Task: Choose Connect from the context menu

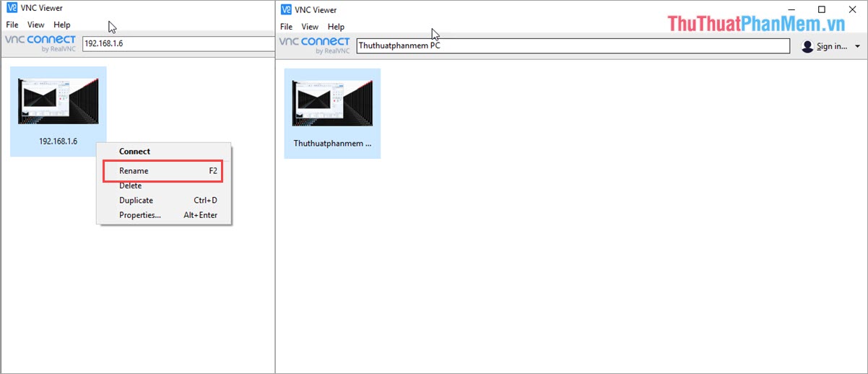Action: pos(165,152)
